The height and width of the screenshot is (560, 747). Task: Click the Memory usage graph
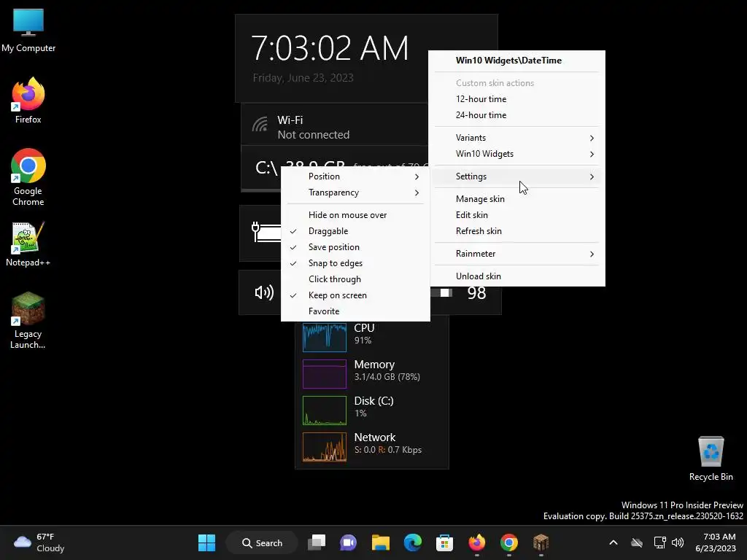[x=325, y=374]
